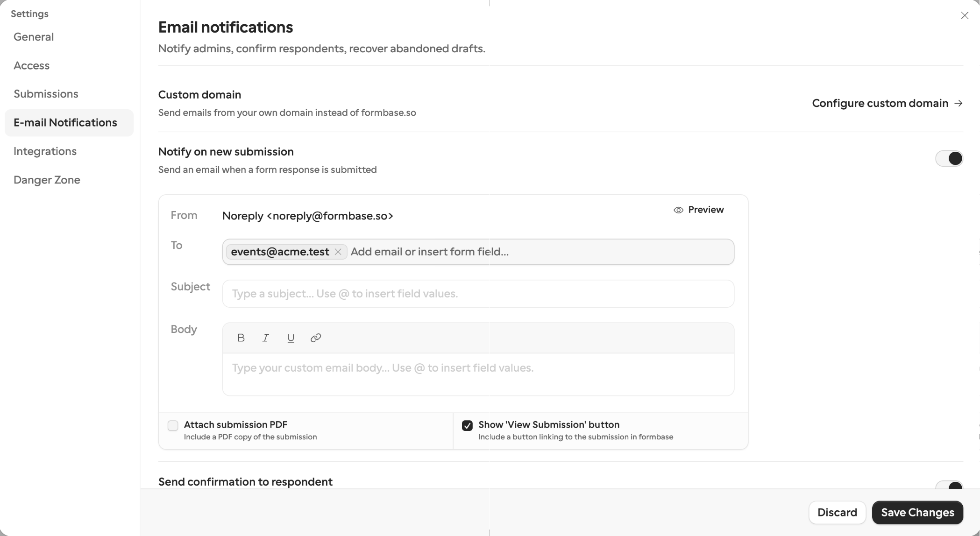The height and width of the screenshot is (536, 980).
Task: Close the settings dialog
Action: pos(965,15)
